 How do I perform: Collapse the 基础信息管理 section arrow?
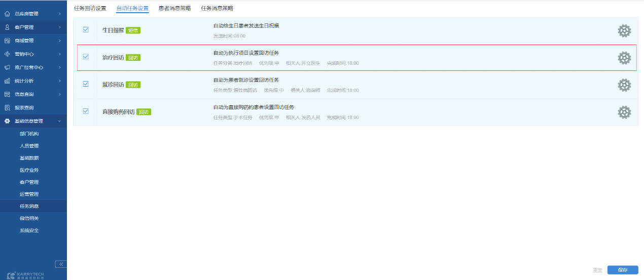(x=59, y=121)
